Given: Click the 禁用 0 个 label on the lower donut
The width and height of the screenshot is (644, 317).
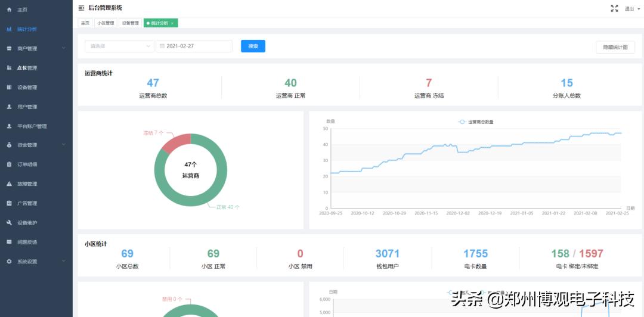Looking at the screenshot, I should [x=172, y=299].
